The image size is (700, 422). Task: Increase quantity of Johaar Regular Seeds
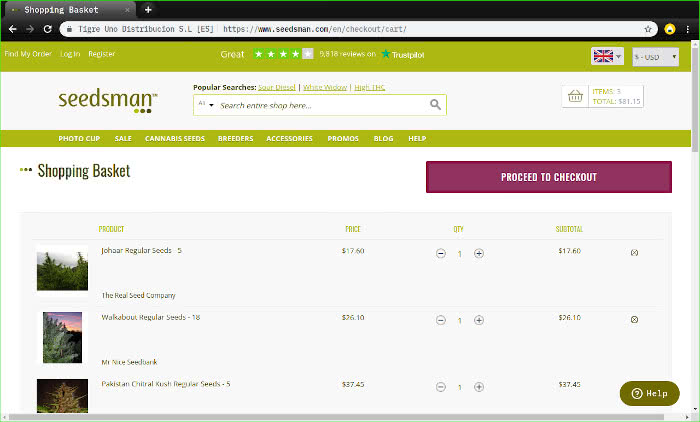pyautogui.click(x=479, y=254)
